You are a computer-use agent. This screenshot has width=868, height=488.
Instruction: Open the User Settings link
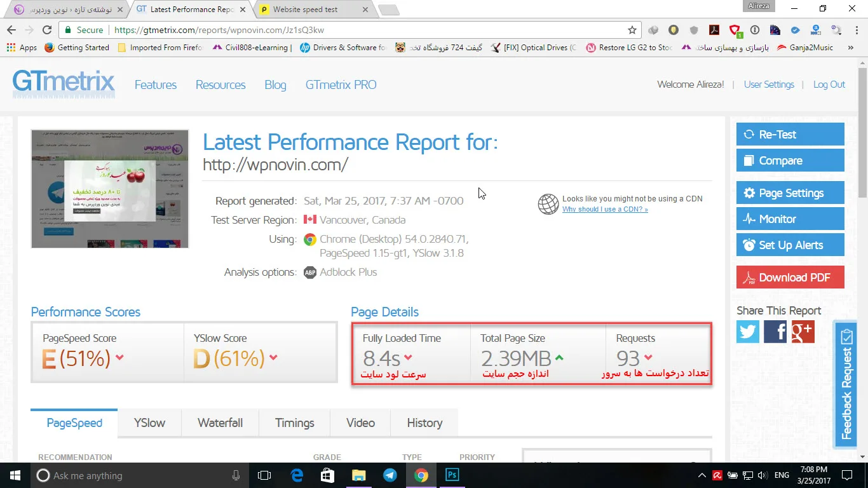769,85
